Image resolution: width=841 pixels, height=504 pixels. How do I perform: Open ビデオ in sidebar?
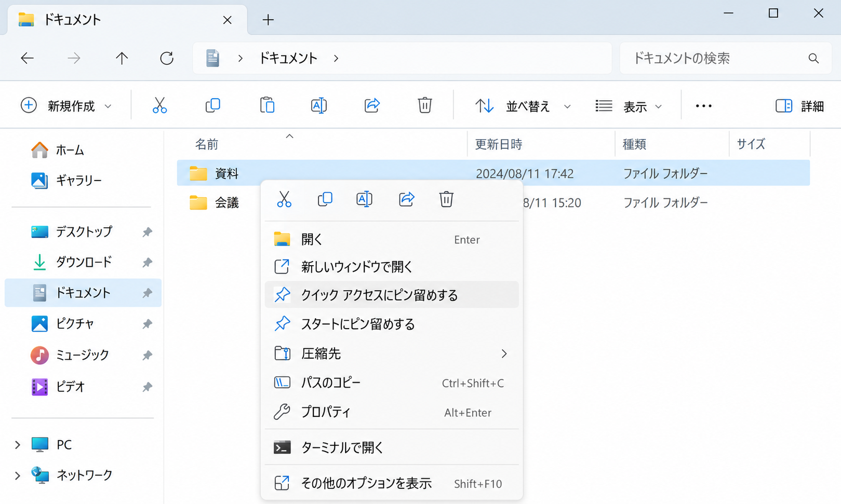83,387
